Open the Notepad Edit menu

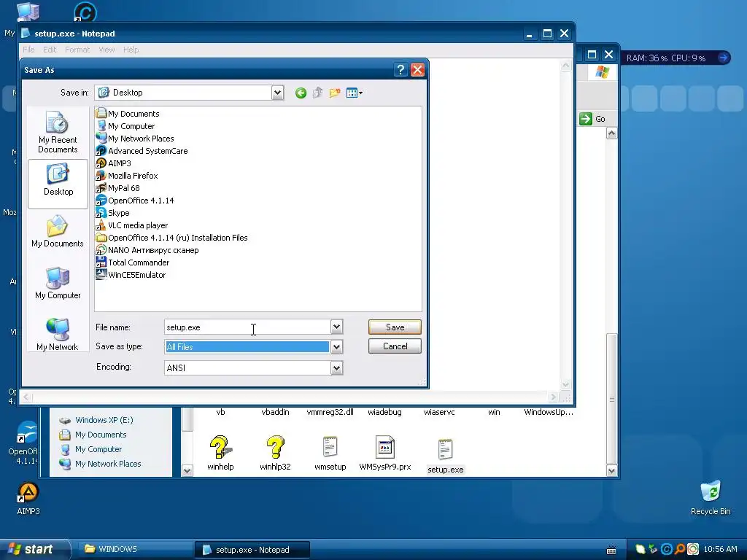[x=50, y=50]
